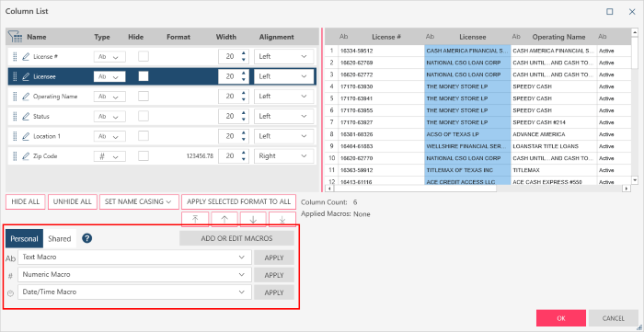Toggle Hide checkbox for Operating Name
Viewport: 644px width, 332px height.
(x=144, y=96)
